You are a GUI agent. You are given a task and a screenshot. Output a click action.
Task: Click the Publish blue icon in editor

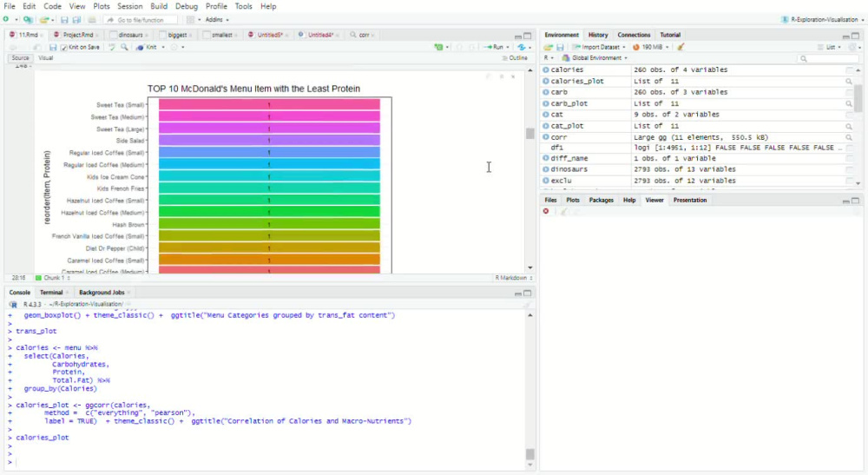coord(522,48)
